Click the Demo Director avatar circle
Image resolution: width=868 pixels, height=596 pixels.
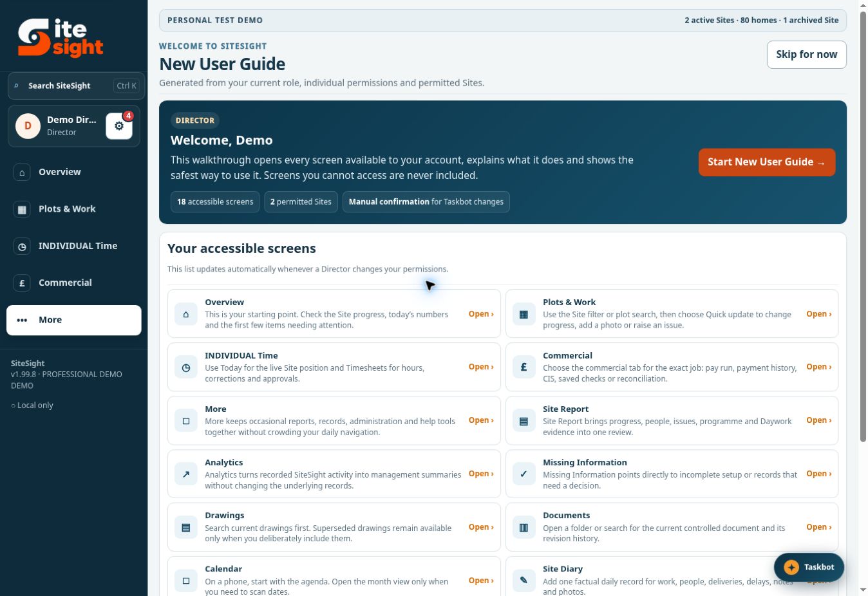28,126
